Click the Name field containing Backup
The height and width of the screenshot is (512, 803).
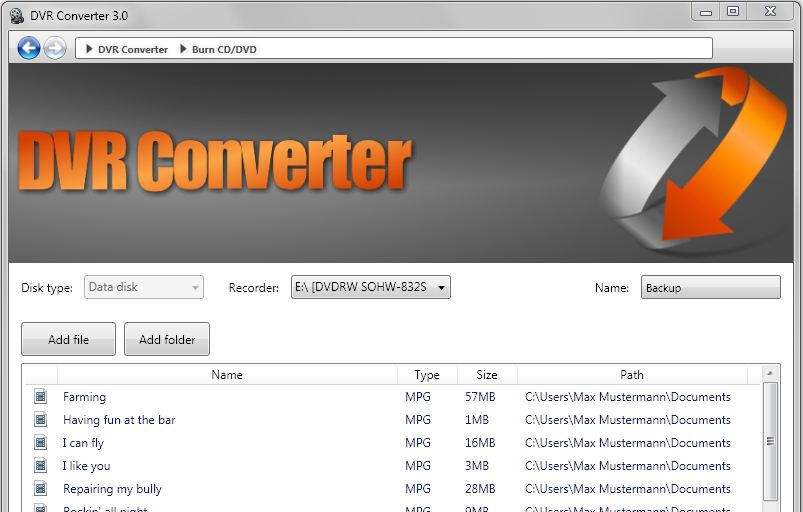coord(711,287)
